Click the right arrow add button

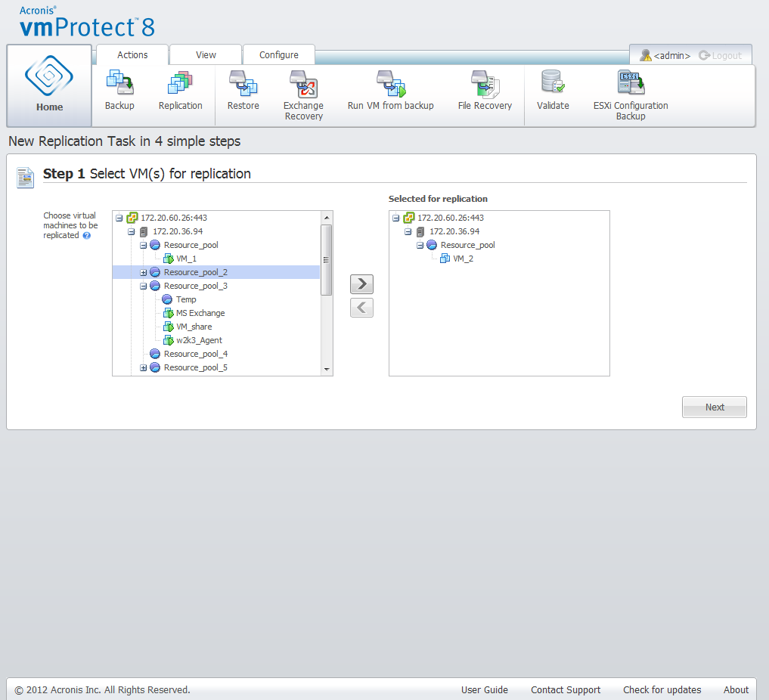[361, 284]
